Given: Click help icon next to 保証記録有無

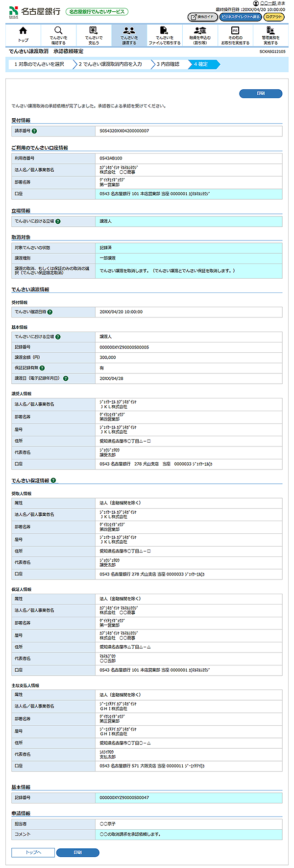Looking at the screenshot, I should pos(42,368).
